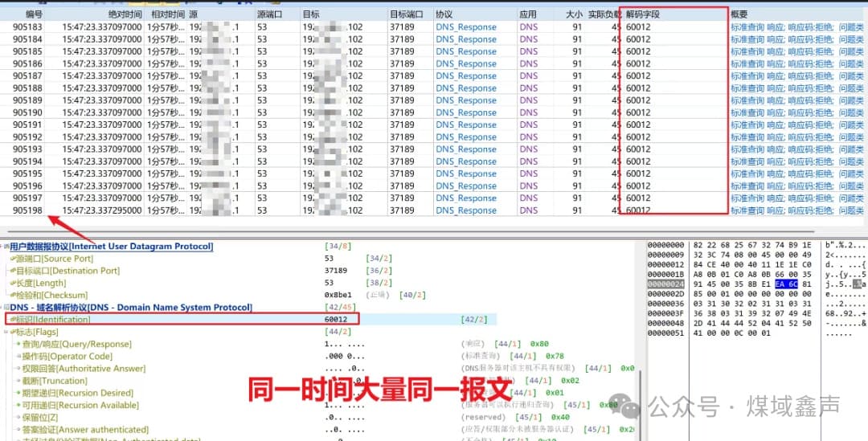Image resolution: width=868 pixels, height=441 pixels.
Task: Sort by the 绝对时间 column header
Action: click(x=125, y=14)
